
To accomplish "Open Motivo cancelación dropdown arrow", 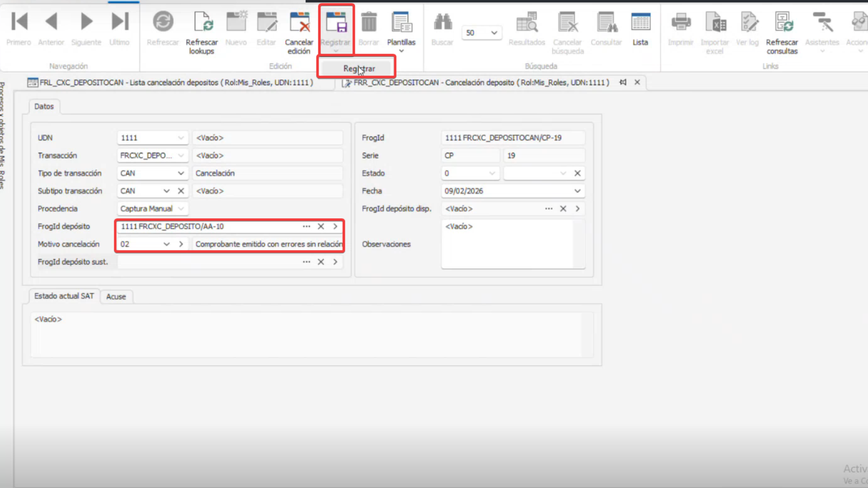I will [x=166, y=244].
